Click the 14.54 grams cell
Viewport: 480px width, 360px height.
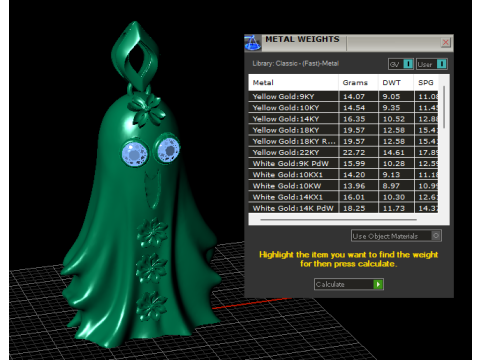358,108
